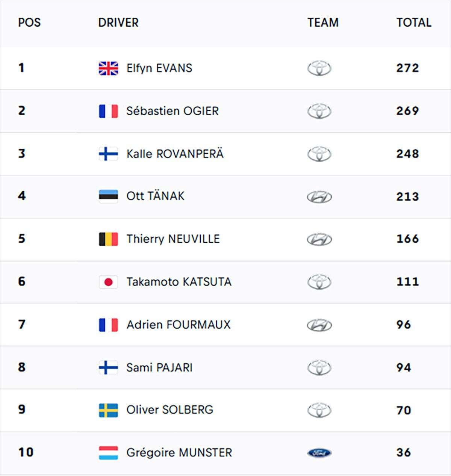
Task: Open Sébastien OGIER driver name link
Action: tap(173, 111)
